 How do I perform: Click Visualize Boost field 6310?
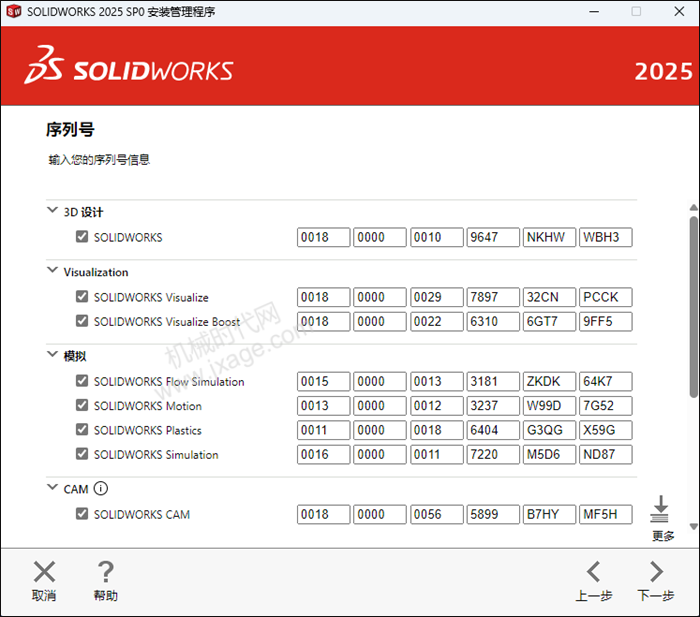tap(493, 321)
